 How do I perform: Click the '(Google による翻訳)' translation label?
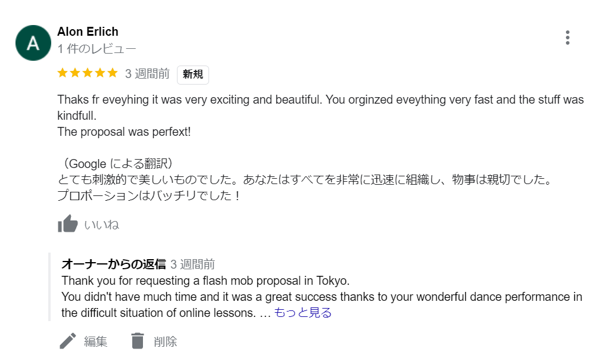pos(117,164)
